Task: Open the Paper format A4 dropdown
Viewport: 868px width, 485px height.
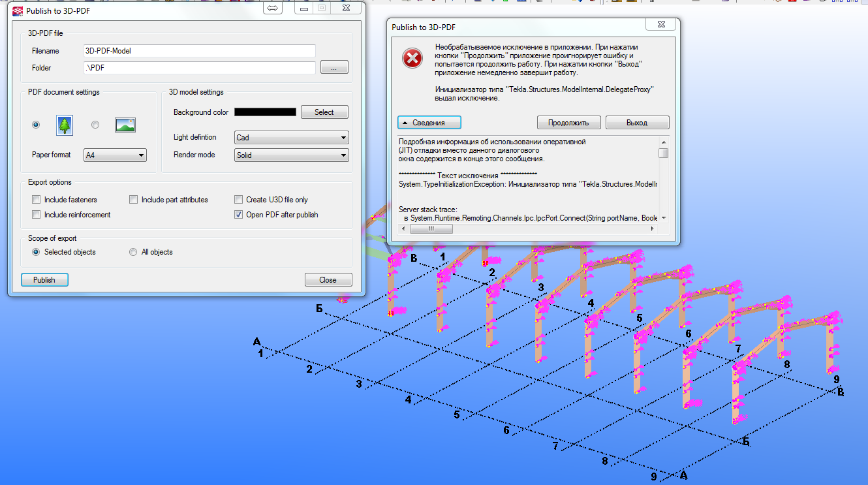Action: [x=115, y=155]
